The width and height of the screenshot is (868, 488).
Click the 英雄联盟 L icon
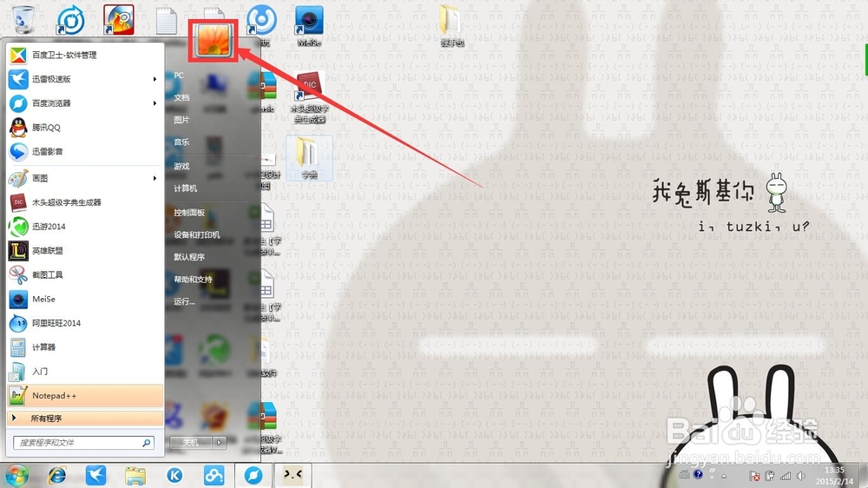coord(18,251)
